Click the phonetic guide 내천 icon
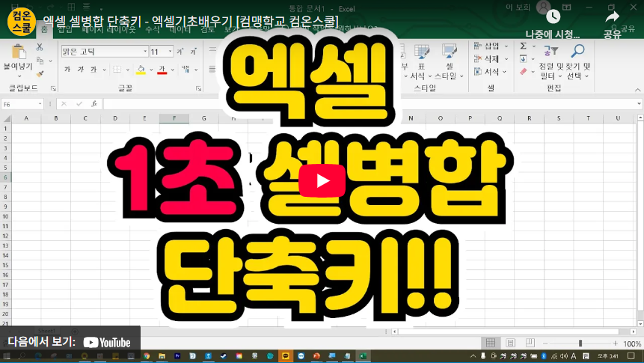Viewport: 644px width, 363px height. (x=185, y=70)
